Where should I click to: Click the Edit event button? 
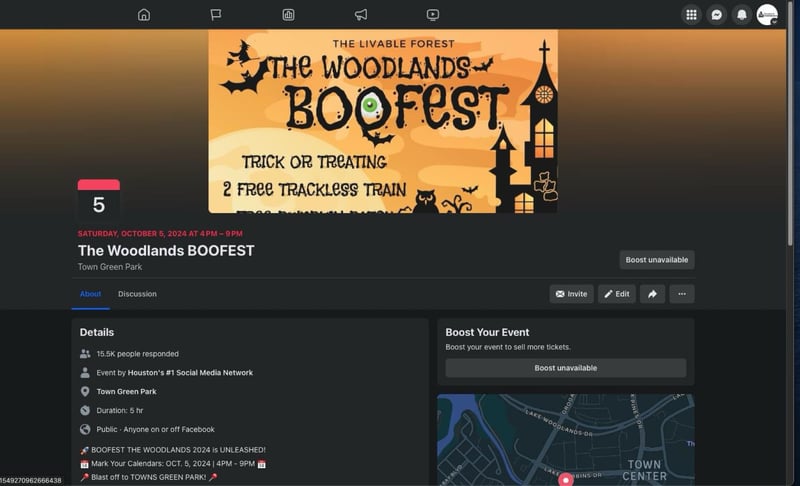pos(617,294)
